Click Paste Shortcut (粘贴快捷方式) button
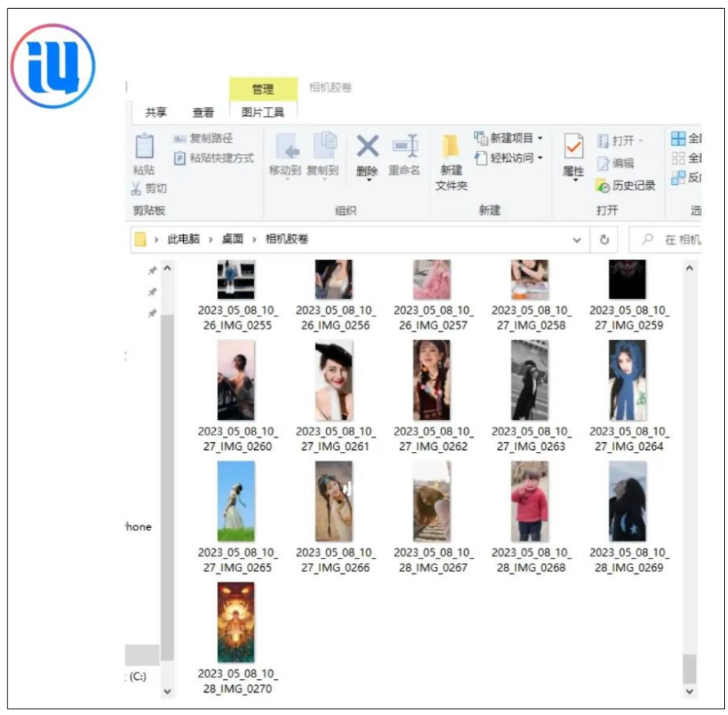Viewport: 728px width, 715px height. tap(214, 158)
